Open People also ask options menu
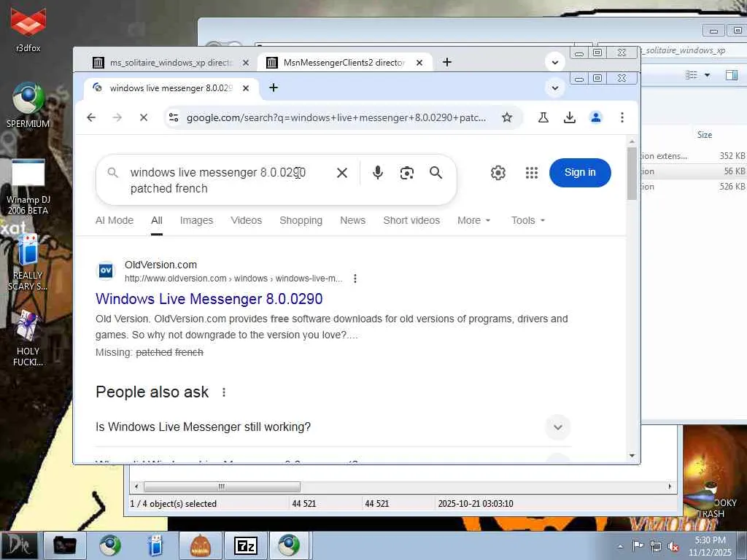 224,392
